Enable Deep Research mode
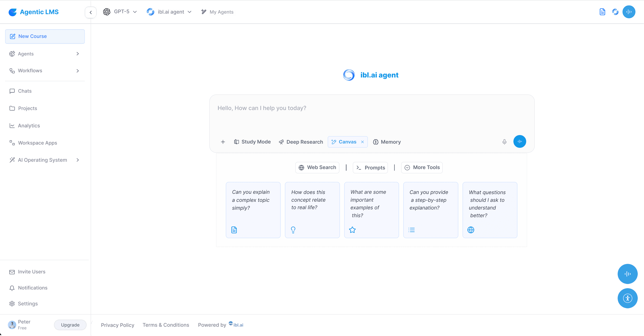Screen dimensions: 644x336 pyautogui.click(x=301, y=142)
